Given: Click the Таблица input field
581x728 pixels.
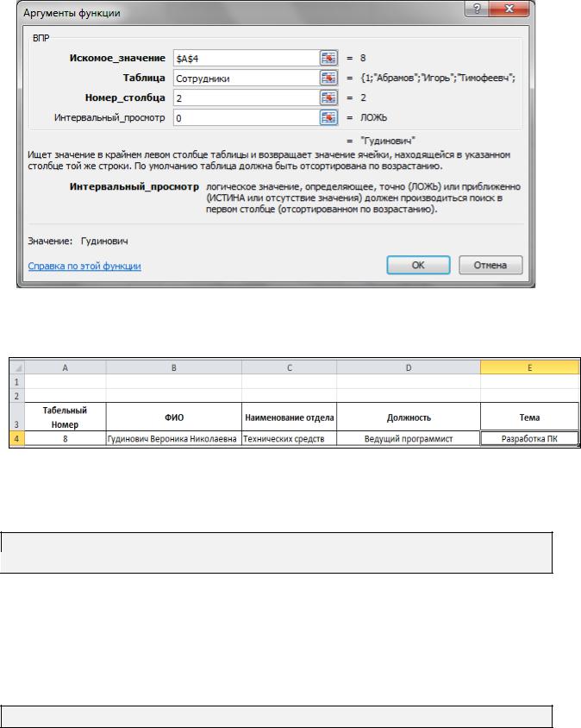Looking at the screenshot, I should pos(246,78).
